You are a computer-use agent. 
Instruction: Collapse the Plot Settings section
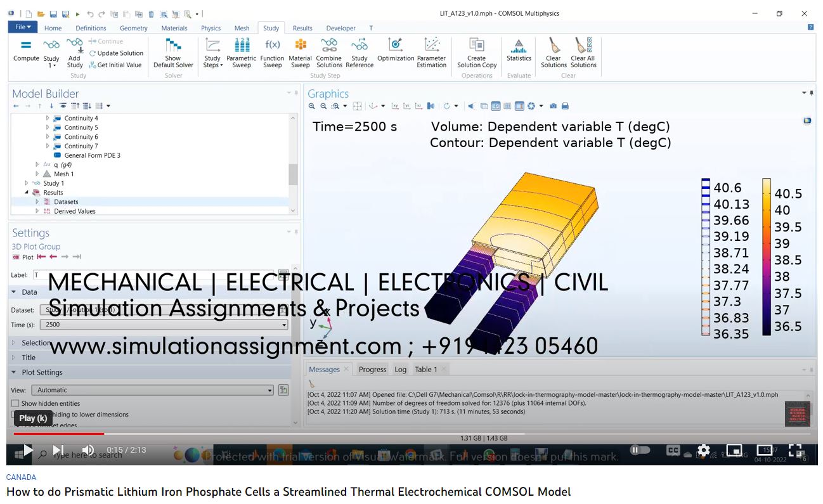coord(15,372)
